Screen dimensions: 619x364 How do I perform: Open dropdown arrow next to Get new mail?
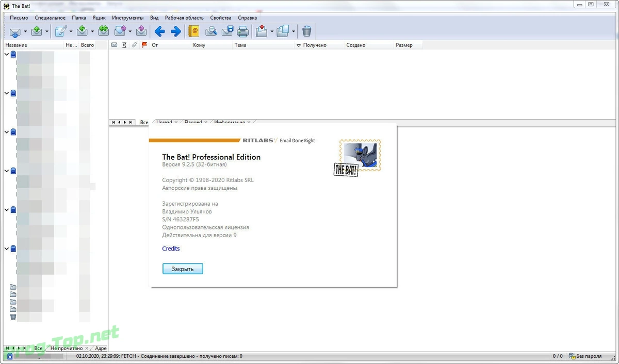(25, 32)
